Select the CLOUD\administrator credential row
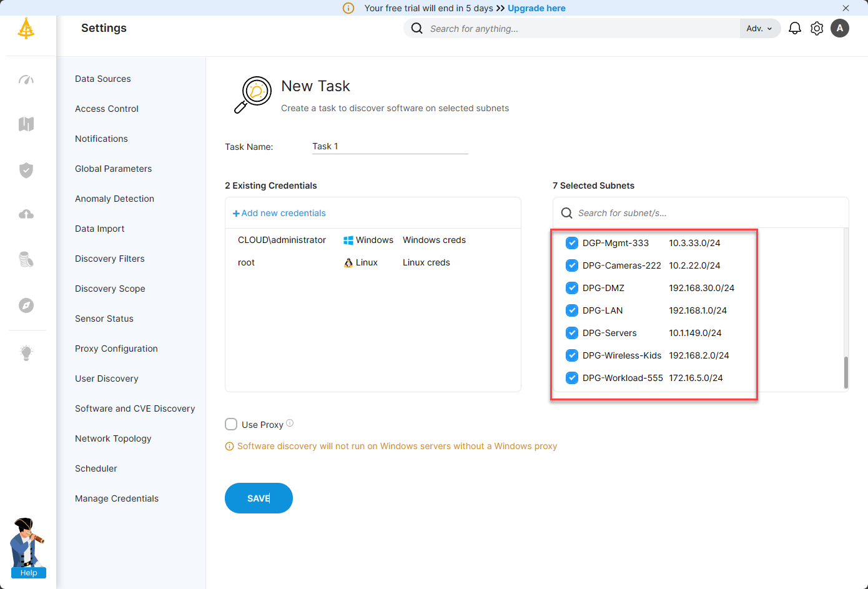 (x=373, y=240)
